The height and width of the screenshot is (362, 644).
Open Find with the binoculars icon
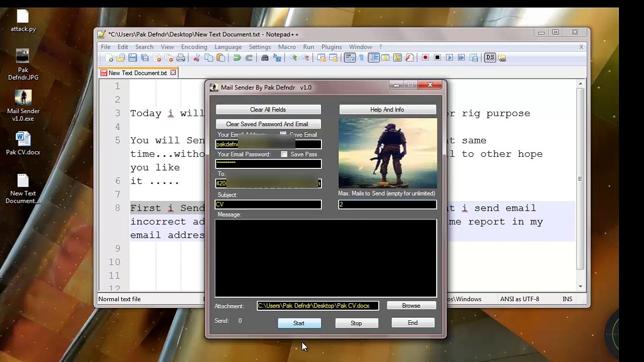pos(265,58)
